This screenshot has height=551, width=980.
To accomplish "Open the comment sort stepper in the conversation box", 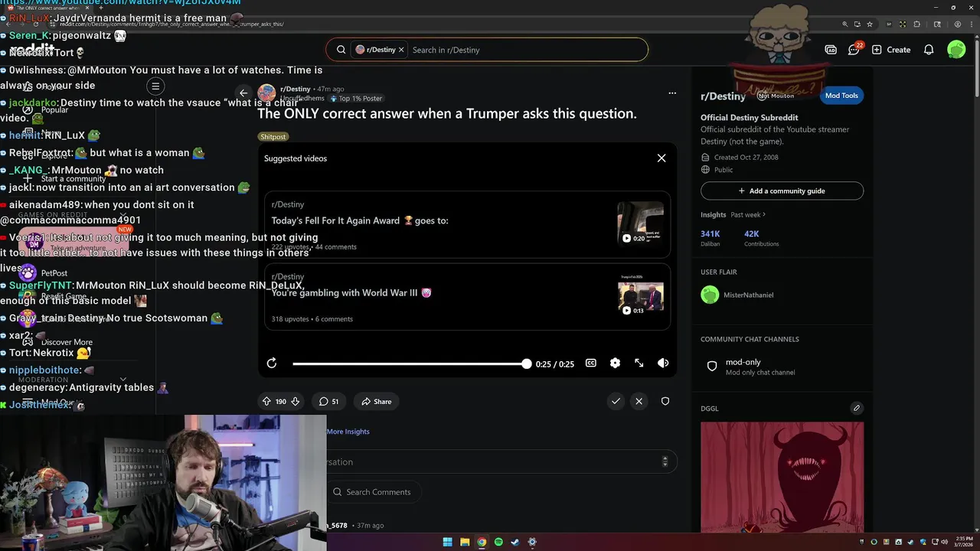I will click(665, 462).
